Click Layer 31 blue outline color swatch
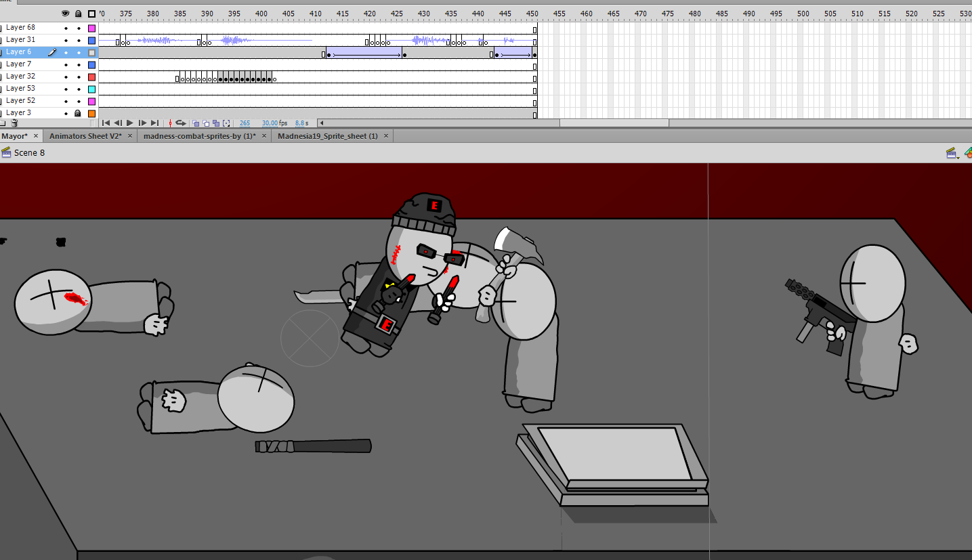This screenshot has height=560, width=972. click(91, 41)
